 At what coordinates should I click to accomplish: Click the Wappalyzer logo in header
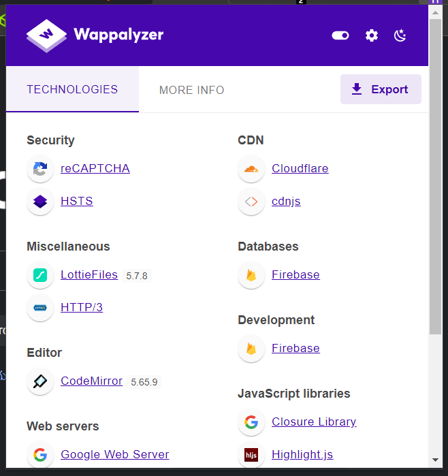point(95,34)
